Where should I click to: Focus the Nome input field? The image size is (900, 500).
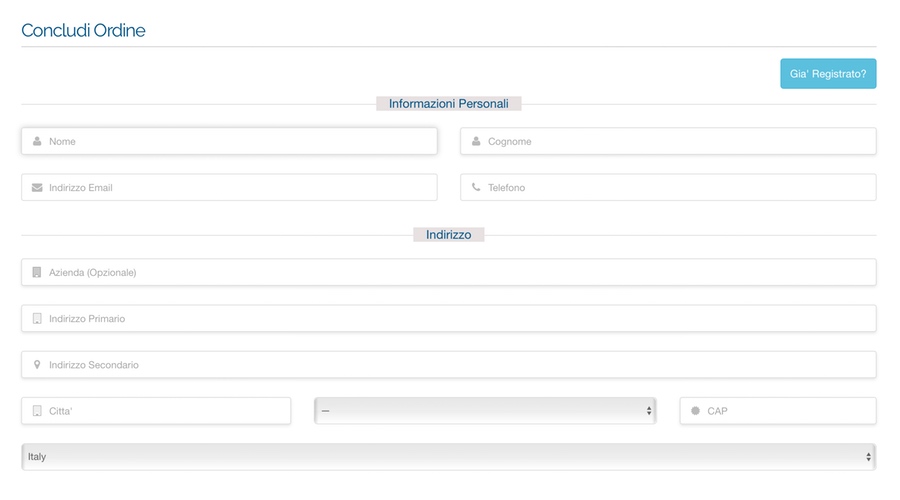tap(229, 141)
